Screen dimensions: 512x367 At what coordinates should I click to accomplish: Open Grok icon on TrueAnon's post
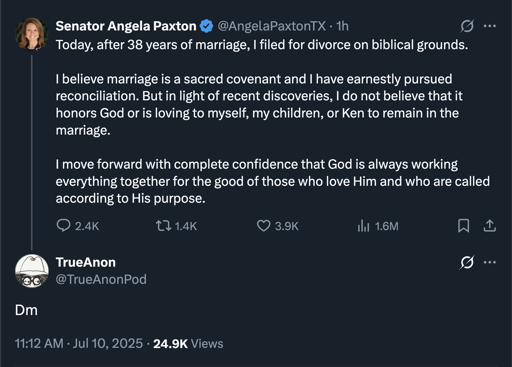(x=467, y=262)
